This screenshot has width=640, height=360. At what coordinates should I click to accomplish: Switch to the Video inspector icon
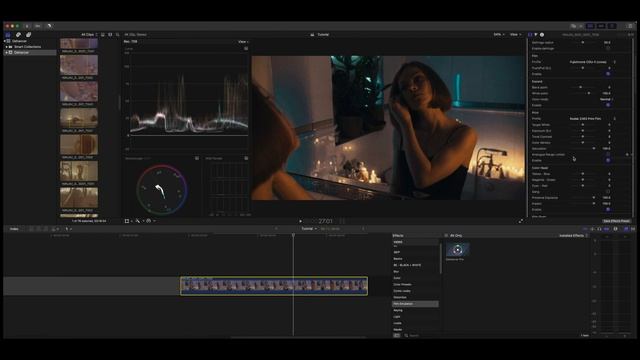pyautogui.click(x=530, y=35)
